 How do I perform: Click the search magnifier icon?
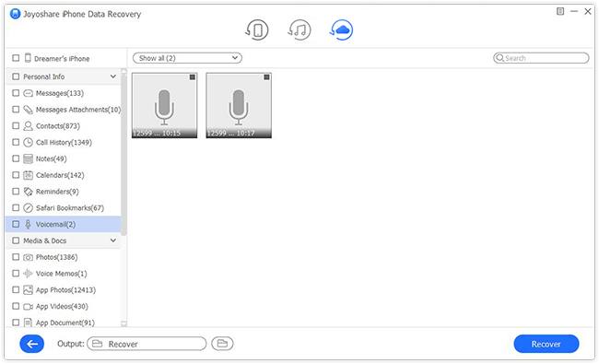point(499,58)
